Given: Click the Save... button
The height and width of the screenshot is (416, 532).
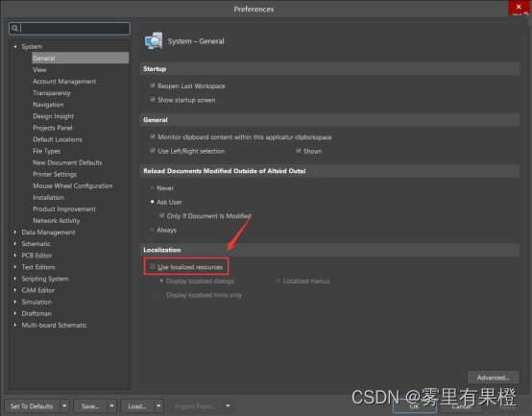Looking at the screenshot, I should tap(90, 406).
